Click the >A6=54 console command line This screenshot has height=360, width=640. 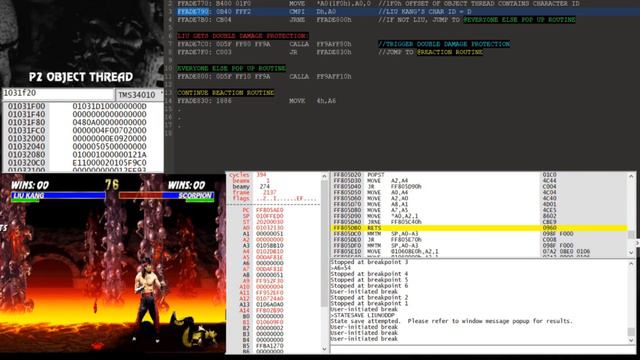pyautogui.click(x=340, y=268)
